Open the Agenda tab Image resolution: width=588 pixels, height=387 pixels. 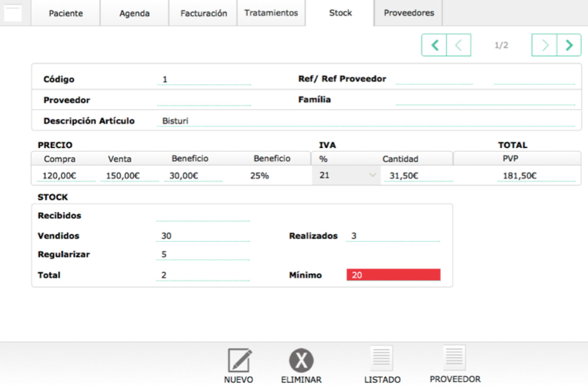(x=134, y=13)
